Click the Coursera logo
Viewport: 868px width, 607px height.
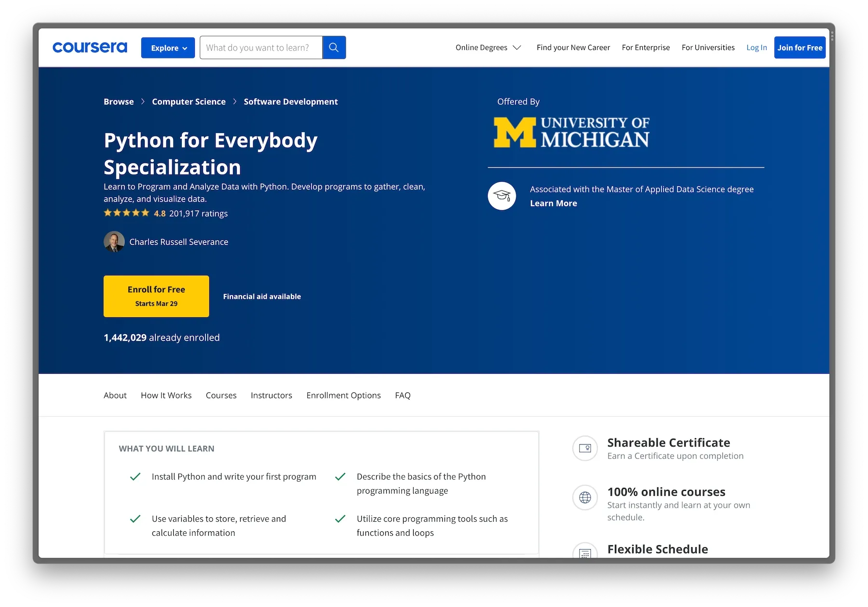click(x=90, y=47)
